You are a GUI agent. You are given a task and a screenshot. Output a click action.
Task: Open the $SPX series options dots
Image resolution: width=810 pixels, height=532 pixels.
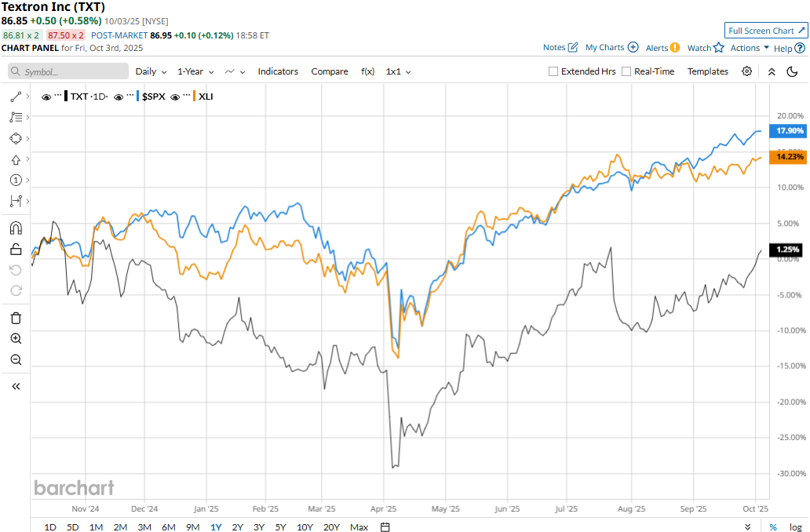(x=130, y=96)
